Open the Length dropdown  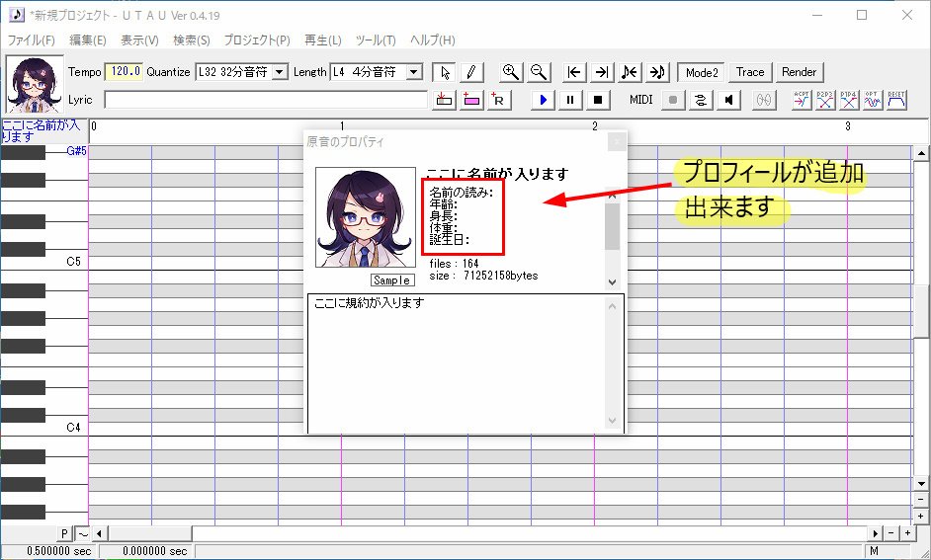(414, 72)
